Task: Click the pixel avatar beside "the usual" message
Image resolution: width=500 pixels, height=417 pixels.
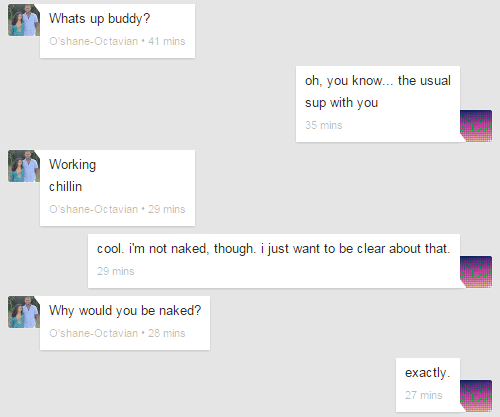Action: (476, 126)
